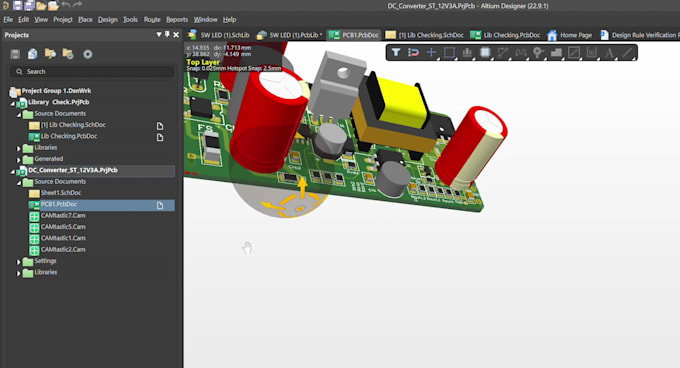Click the Place Keepout icon
This screenshot has height=368, width=680.
[574, 52]
